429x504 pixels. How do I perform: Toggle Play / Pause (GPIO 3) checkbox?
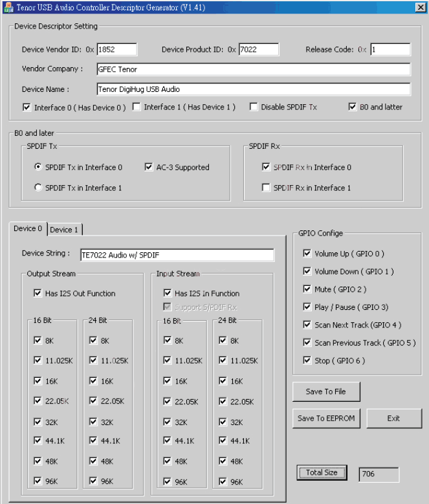click(x=307, y=307)
